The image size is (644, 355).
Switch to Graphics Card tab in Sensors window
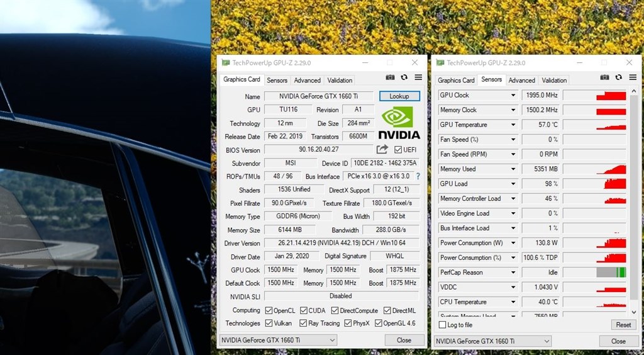[x=456, y=80]
